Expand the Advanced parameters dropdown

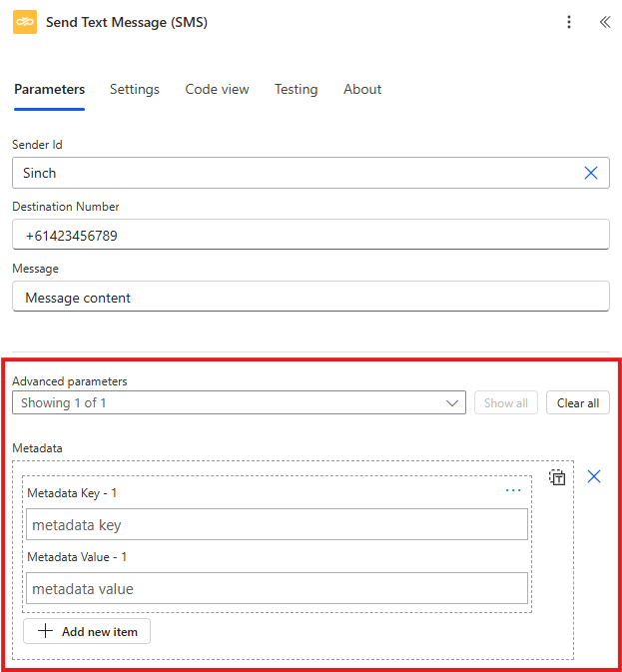pyautogui.click(x=239, y=403)
